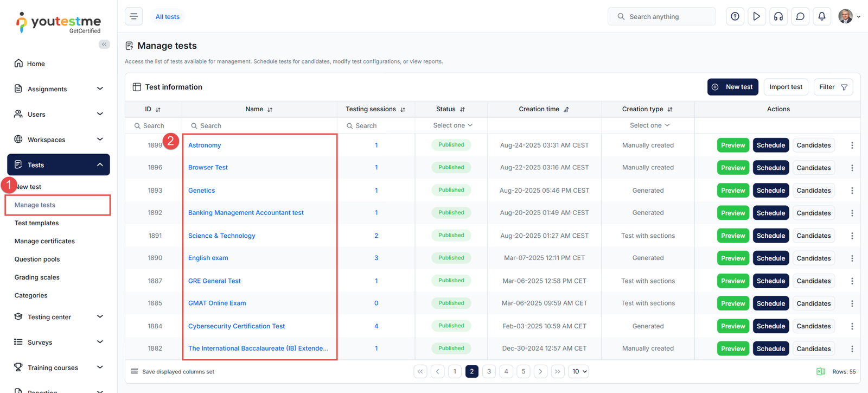Sort table by Testing sessions column
The height and width of the screenshot is (393, 868).
403,110
